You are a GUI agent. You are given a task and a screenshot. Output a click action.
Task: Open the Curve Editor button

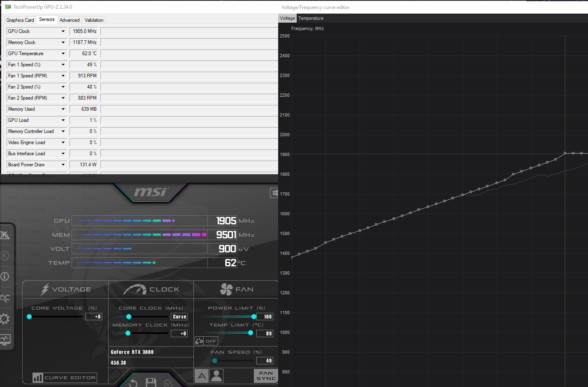point(65,378)
